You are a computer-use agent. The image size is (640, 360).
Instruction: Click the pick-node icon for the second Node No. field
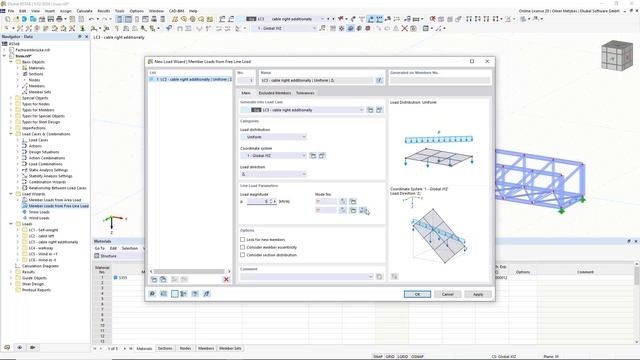(x=343, y=210)
